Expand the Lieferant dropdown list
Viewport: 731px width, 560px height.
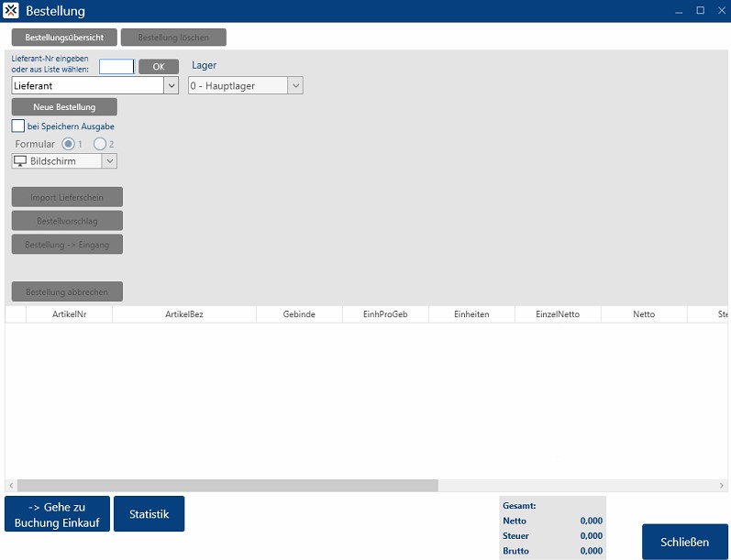171,85
